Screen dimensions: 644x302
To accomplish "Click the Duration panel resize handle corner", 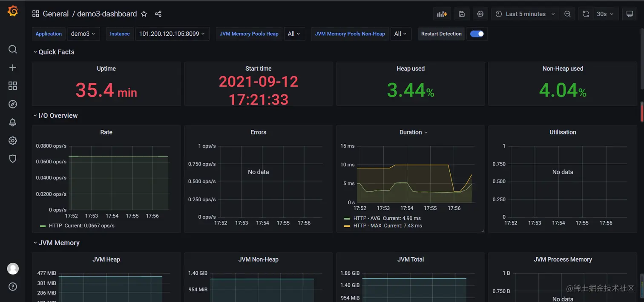I will (x=483, y=231).
